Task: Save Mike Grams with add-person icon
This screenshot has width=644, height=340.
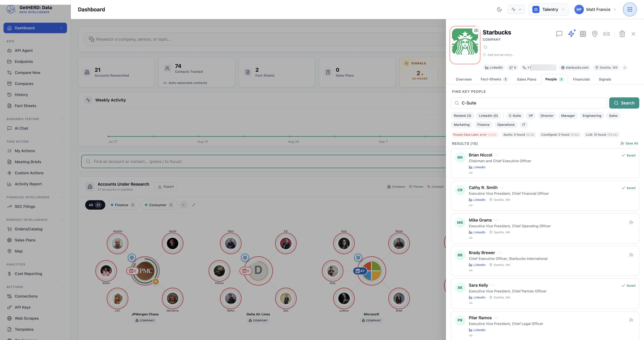Action: click(x=631, y=222)
